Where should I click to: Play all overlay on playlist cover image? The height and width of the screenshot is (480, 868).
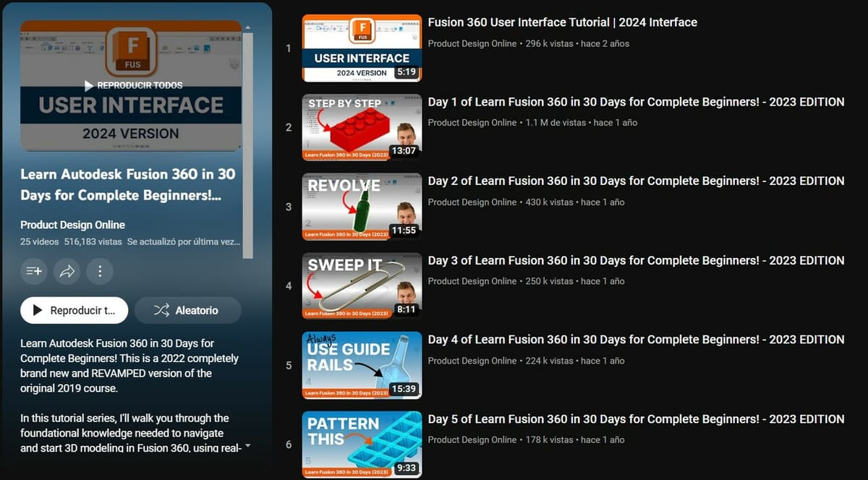tap(133, 85)
